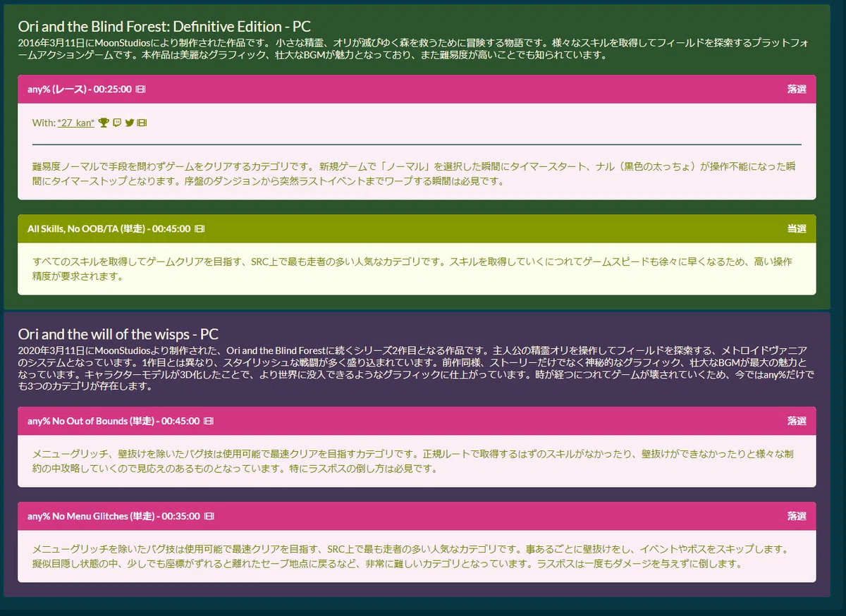
Task: Click 当選 status on All Skills row
Action: click(797, 229)
